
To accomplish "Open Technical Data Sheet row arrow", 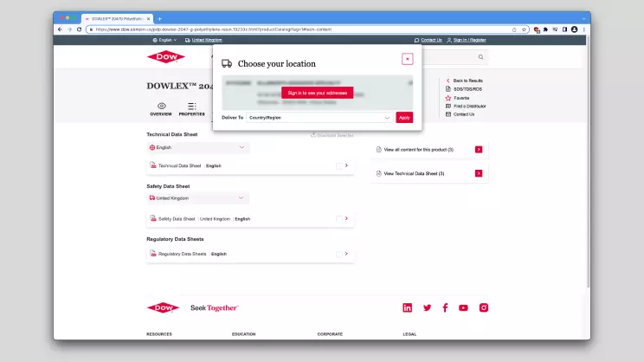I will point(346,165).
